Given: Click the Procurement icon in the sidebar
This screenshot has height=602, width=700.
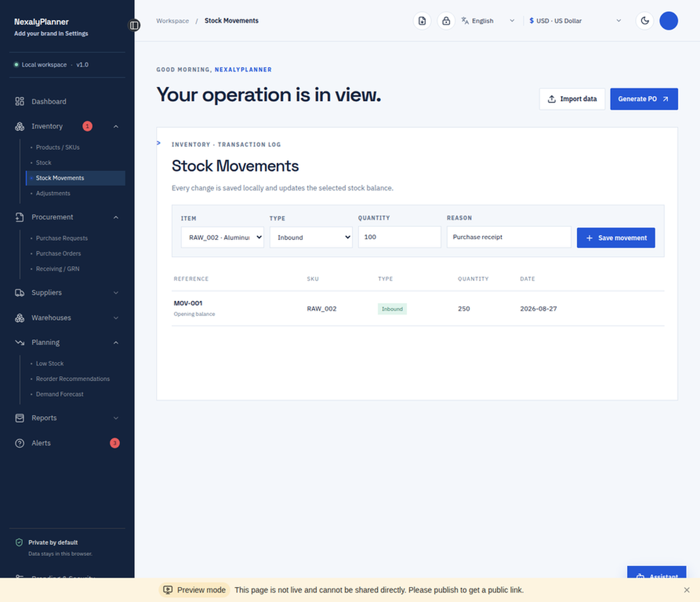Looking at the screenshot, I should point(20,217).
